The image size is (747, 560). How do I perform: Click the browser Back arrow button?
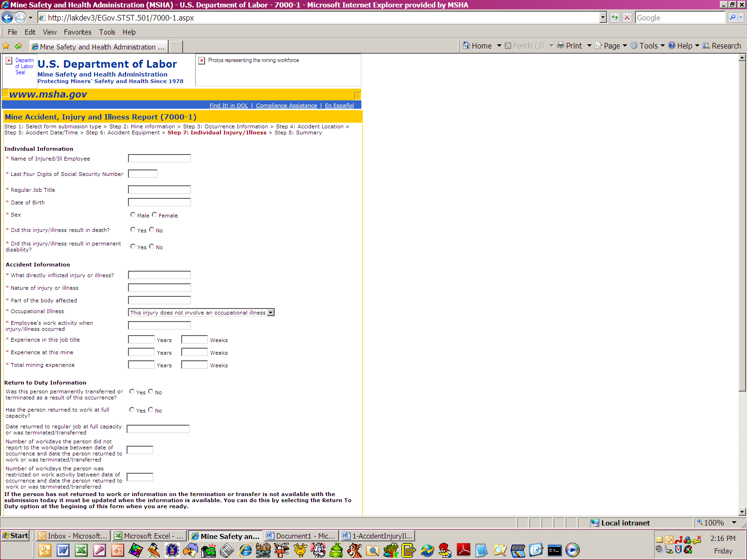click(x=7, y=18)
